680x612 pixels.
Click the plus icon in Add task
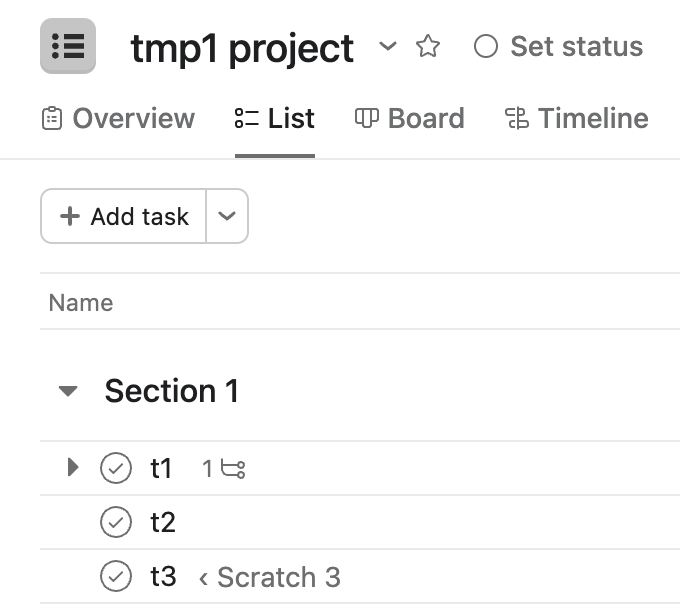coord(70,217)
